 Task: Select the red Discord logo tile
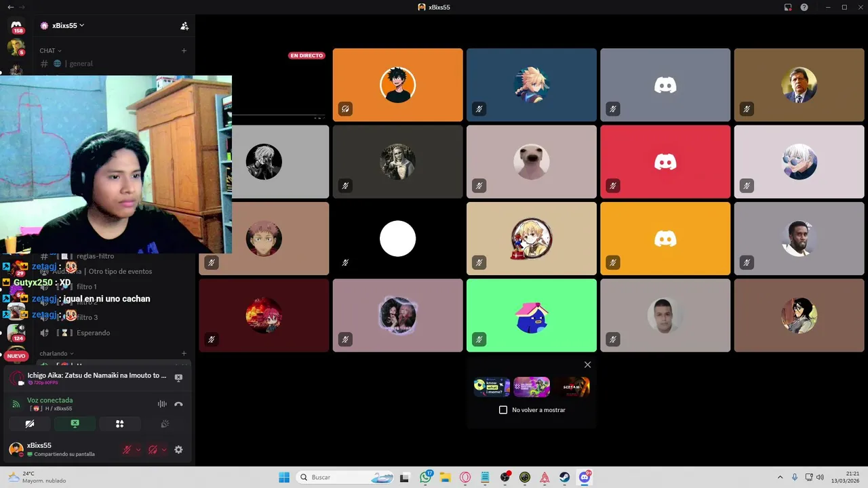point(665,161)
